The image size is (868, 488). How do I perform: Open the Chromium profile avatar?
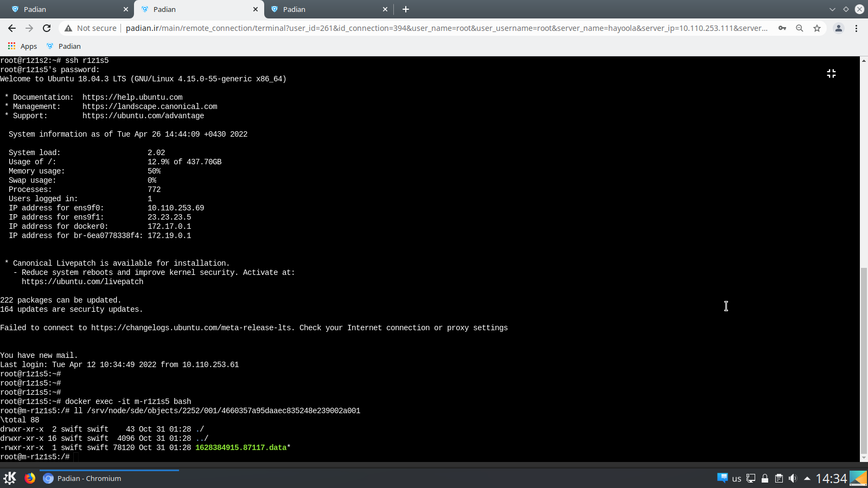839,28
